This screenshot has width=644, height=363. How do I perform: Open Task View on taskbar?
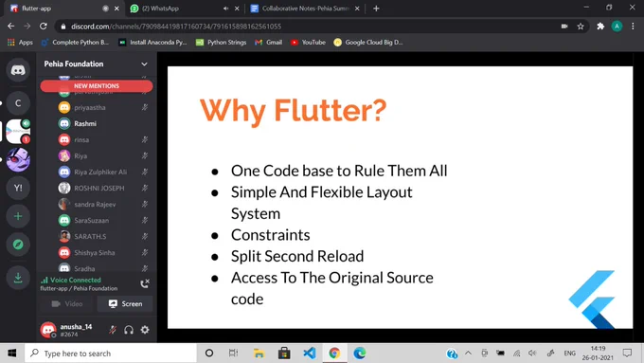(x=233, y=354)
